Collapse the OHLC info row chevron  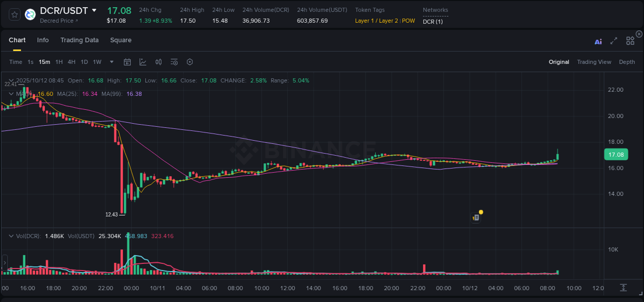coord(11,80)
